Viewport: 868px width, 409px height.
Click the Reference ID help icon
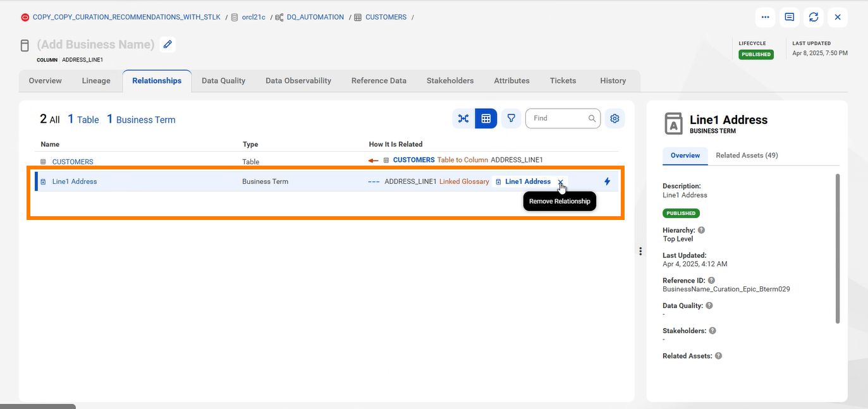[712, 280]
